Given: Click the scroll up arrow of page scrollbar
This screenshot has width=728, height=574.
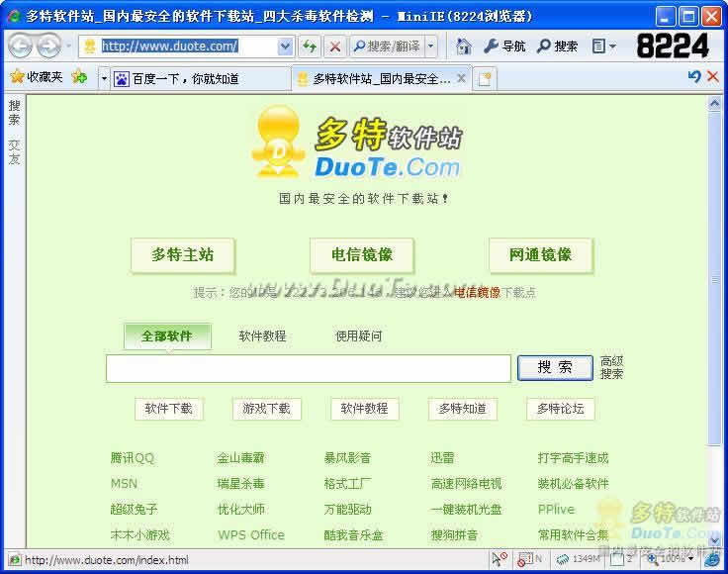Looking at the screenshot, I should click(x=714, y=104).
